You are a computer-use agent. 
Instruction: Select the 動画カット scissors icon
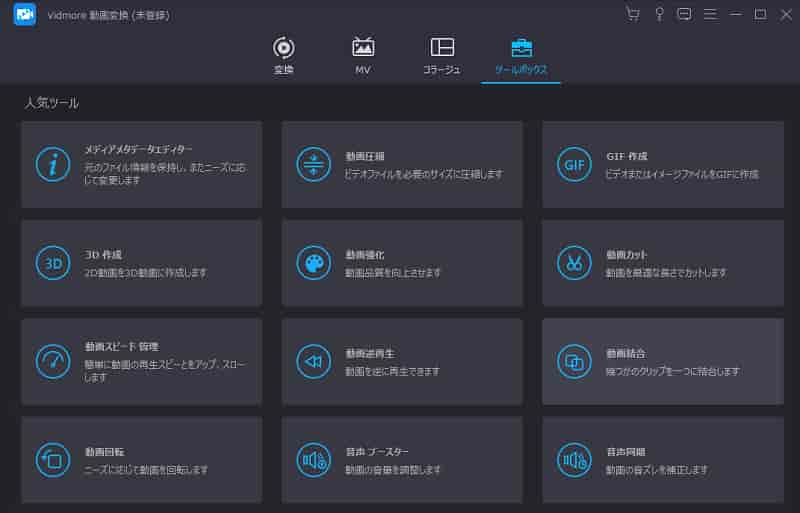(x=574, y=263)
